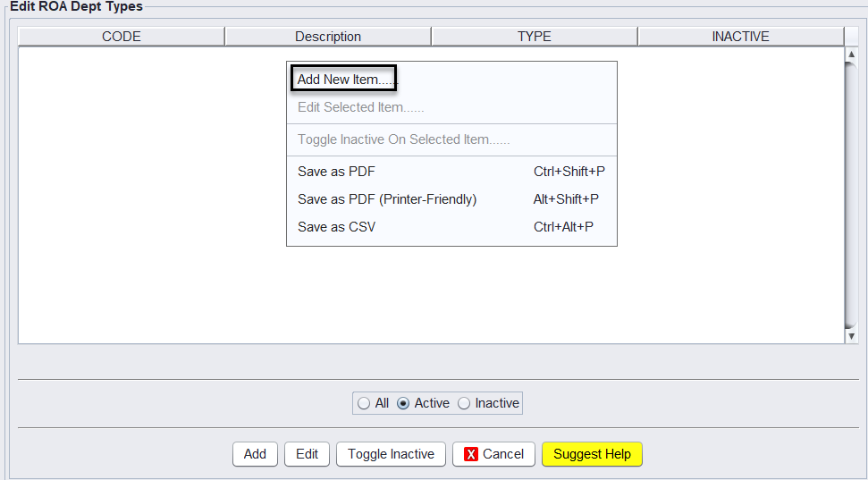Click the TYPE column header
868x480 pixels.
pyautogui.click(x=535, y=37)
